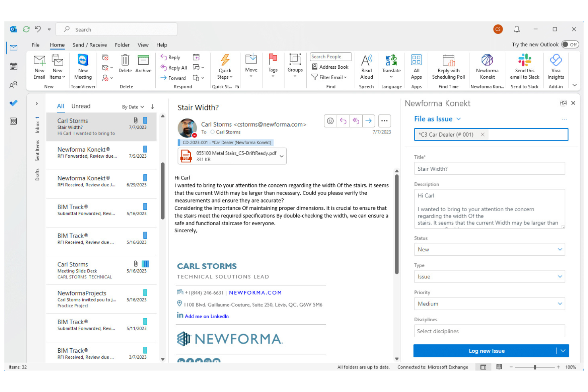
Task: Toggle sort direction arrow in message list
Action: (152, 106)
